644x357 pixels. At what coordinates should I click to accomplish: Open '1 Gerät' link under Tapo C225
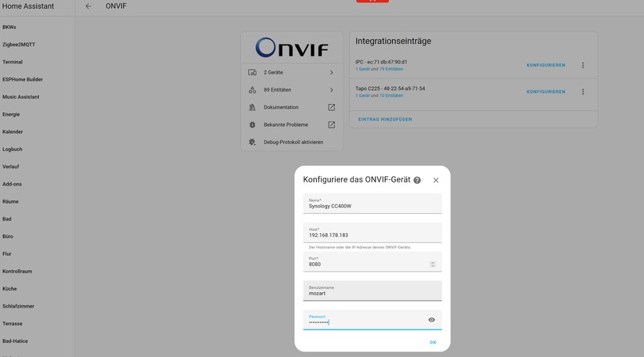pyautogui.click(x=362, y=96)
